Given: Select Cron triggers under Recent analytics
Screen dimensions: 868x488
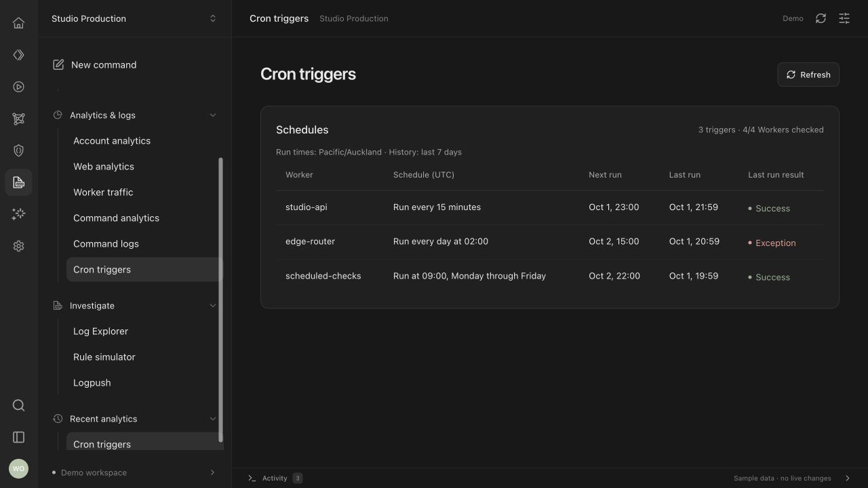Looking at the screenshot, I should click(x=143, y=442).
